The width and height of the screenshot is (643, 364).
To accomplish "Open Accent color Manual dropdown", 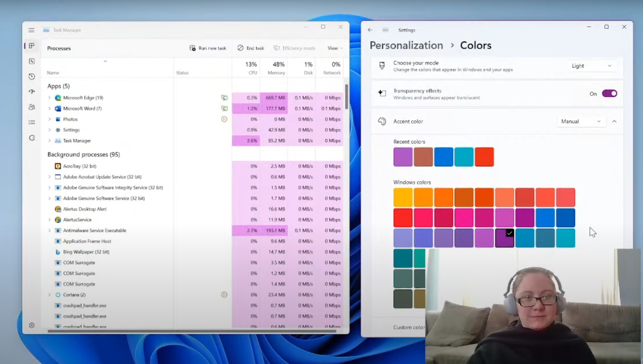I will [581, 121].
